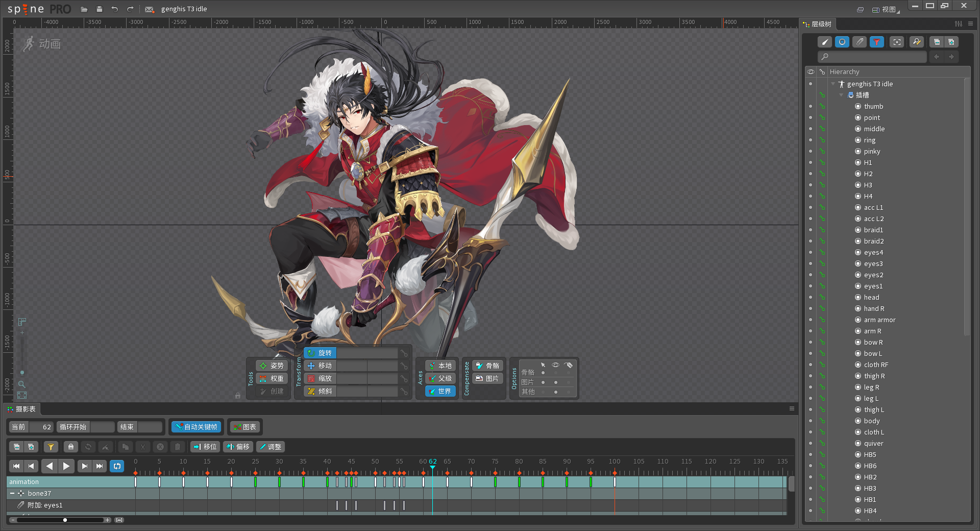
Task: Click center-on-selection icon in tree toolbar
Action: click(x=897, y=42)
